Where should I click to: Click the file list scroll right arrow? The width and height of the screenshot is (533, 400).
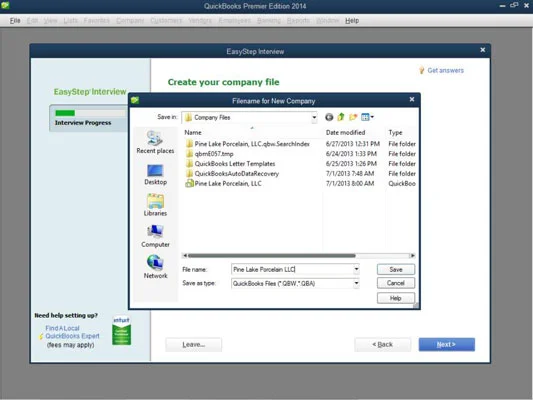coord(413,256)
